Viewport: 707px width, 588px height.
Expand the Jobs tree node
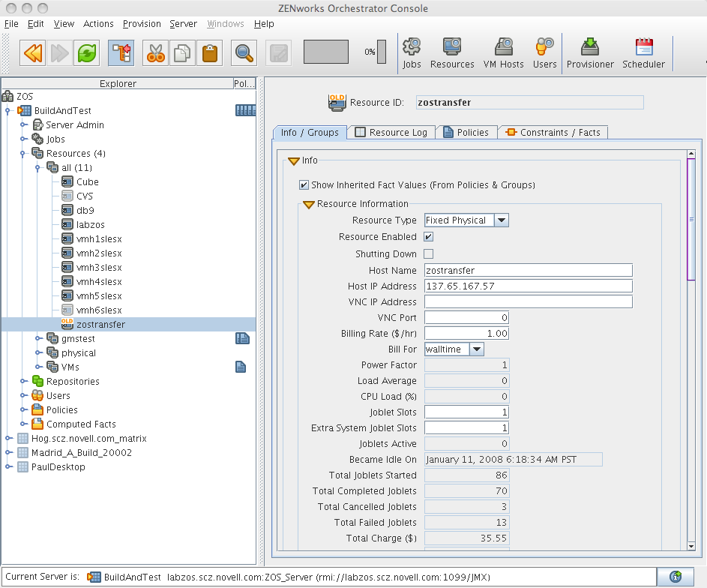coord(24,139)
